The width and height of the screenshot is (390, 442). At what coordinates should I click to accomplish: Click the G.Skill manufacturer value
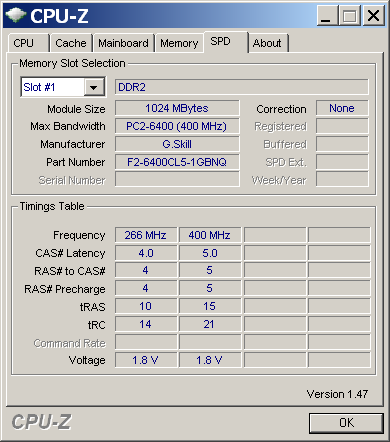tap(177, 144)
